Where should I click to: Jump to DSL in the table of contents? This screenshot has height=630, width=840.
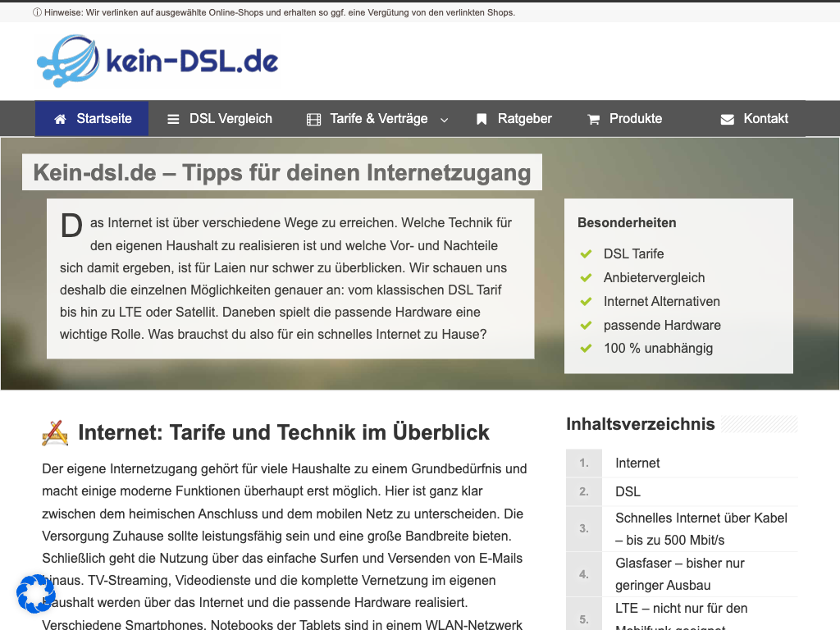click(628, 491)
